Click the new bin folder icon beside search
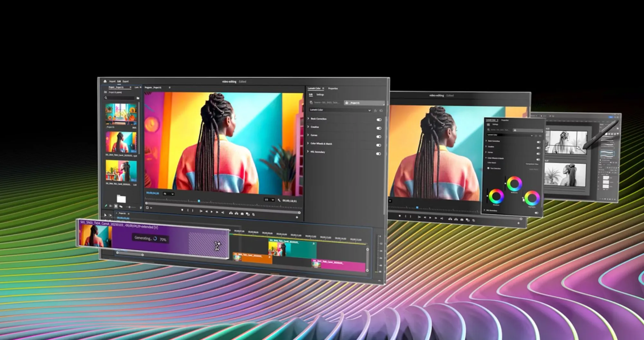The width and height of the screenshot is (644, 340). [138, 98]
